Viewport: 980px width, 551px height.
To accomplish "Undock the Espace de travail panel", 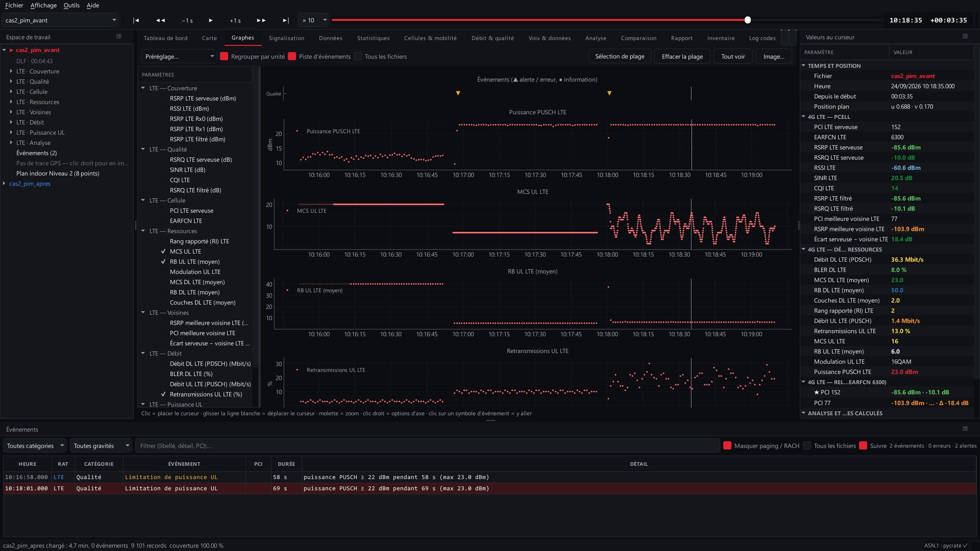I will [x=119, y=36].
